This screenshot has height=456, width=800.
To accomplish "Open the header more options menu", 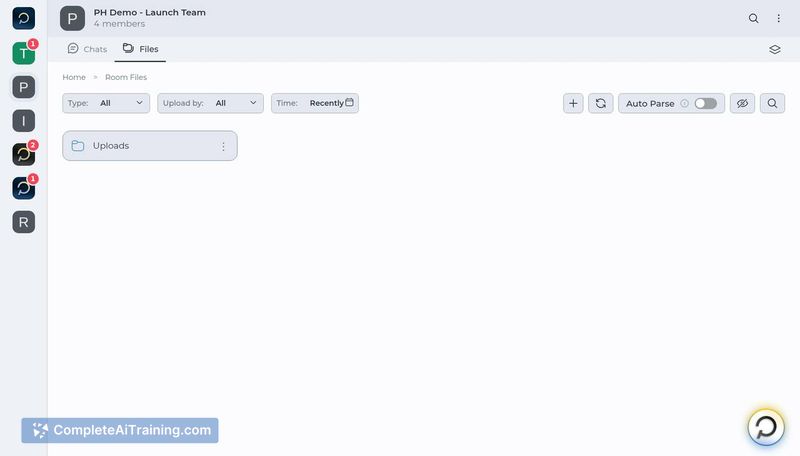I will 779,18.
